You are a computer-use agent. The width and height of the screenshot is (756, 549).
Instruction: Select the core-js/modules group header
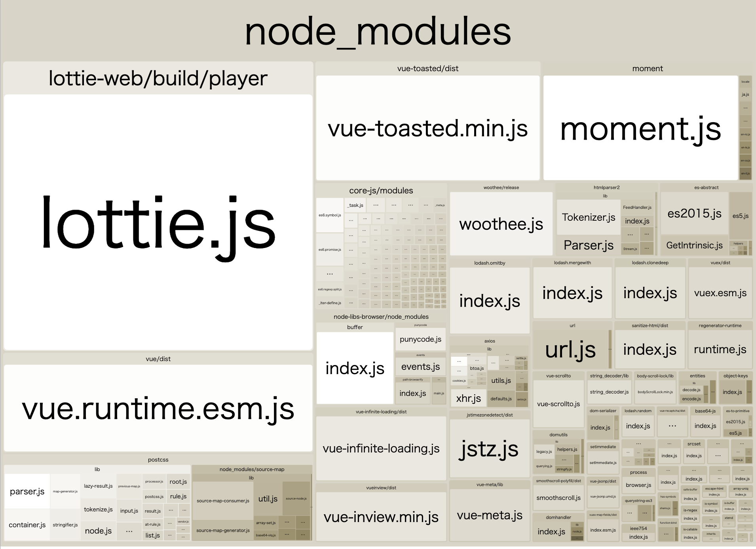point(381,191)
